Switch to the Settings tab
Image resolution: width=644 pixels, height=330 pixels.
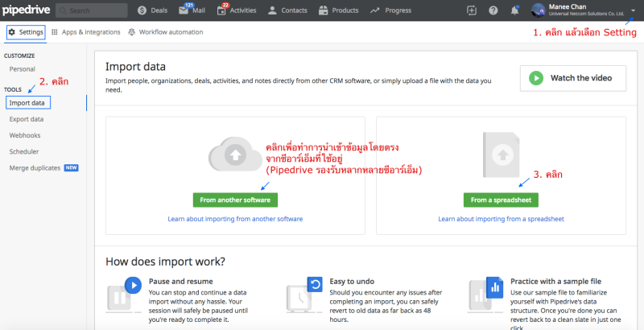tap(26, 32)
